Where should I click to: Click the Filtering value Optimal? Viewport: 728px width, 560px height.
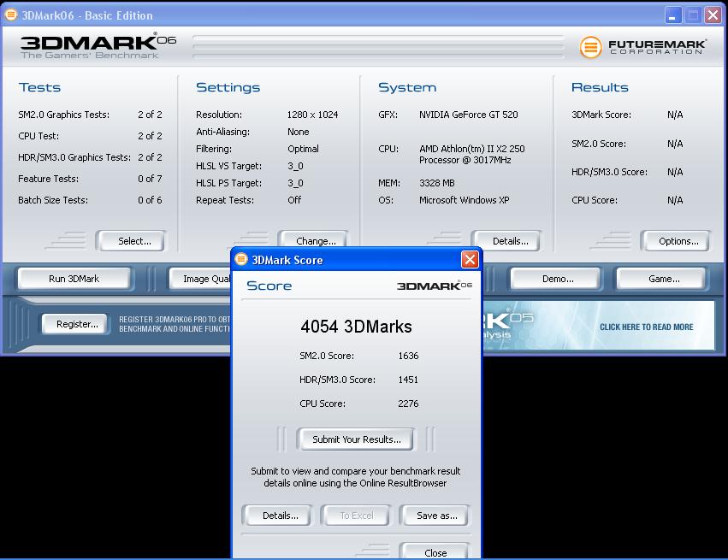[x=303, y=149]
